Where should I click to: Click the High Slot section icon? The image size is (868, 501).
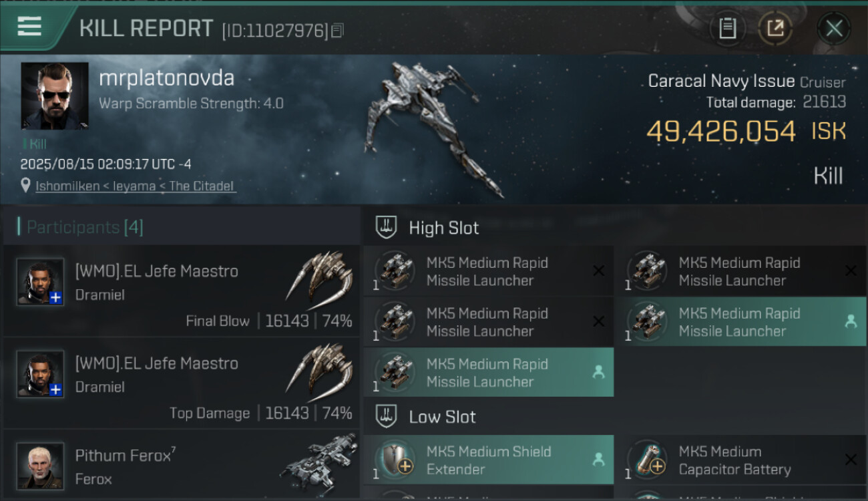coord(387,227)
